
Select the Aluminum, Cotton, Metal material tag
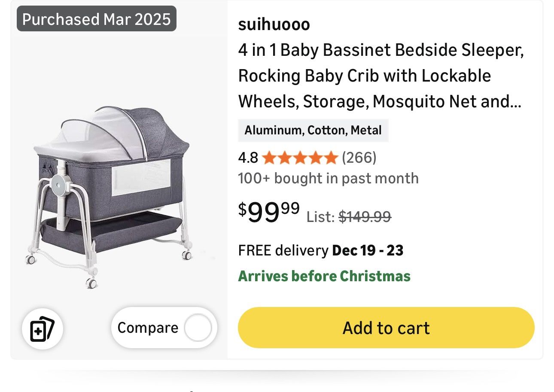(x=313, y=131)
